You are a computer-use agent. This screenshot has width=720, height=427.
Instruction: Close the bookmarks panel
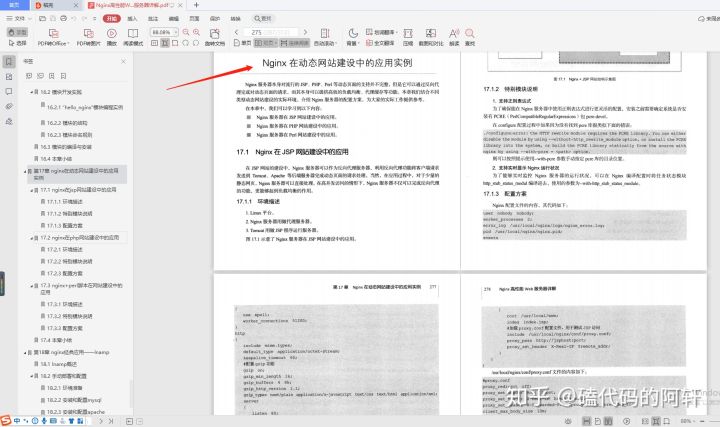coord(123,61)
